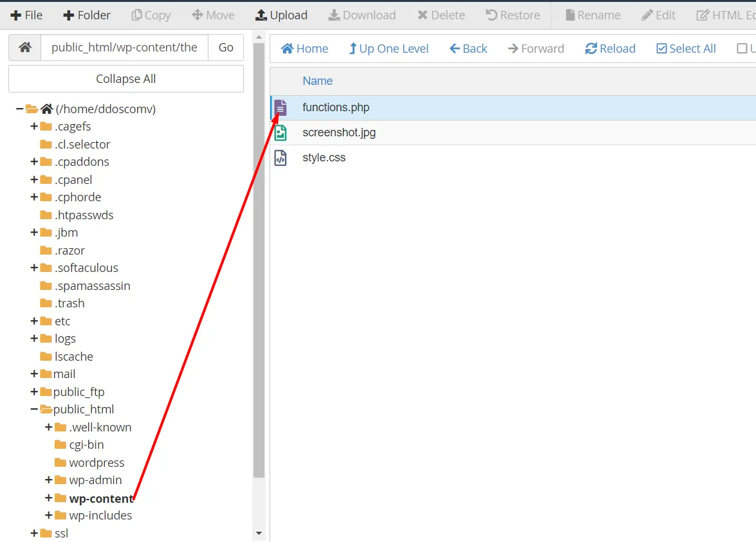Expand the .cpaddons folder

(33, 162)
